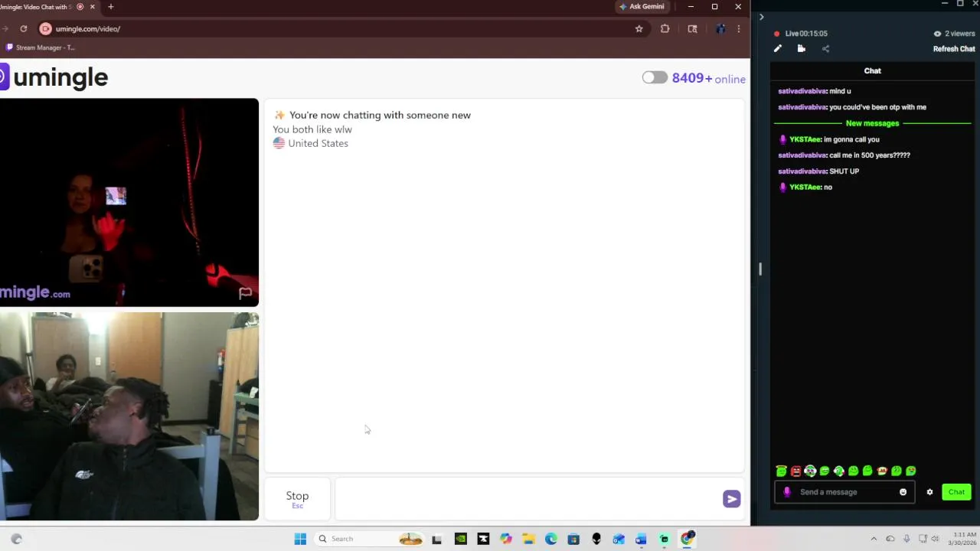Click the 2 viewers eye indicator
Screen dimensions: 980x551
pos(952,34)
